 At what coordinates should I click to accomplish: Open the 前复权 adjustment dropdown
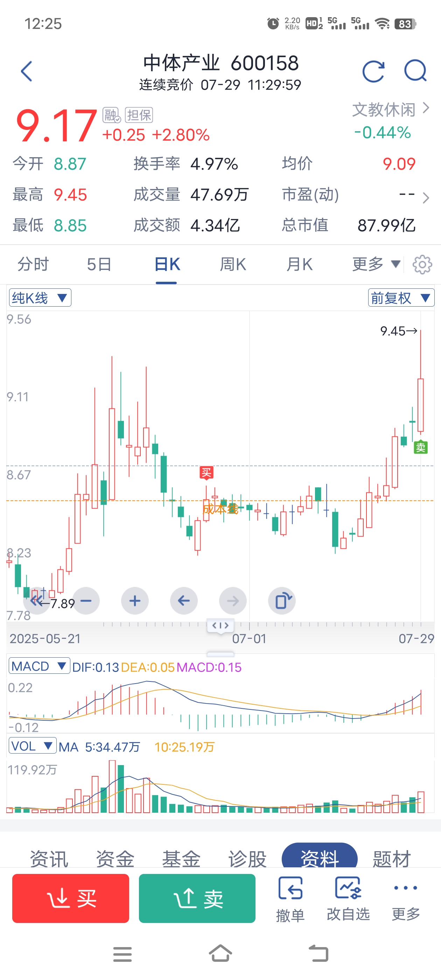[401, 297]
